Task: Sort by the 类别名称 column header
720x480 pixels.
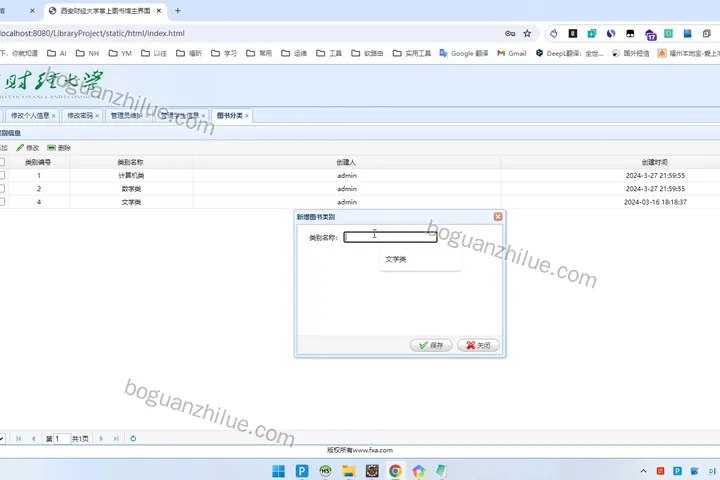Action: [x=130, y=162]
